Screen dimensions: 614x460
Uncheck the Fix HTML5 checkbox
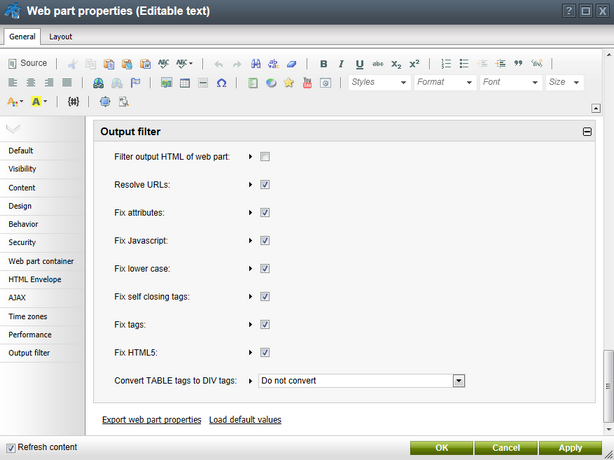point(265,352)
